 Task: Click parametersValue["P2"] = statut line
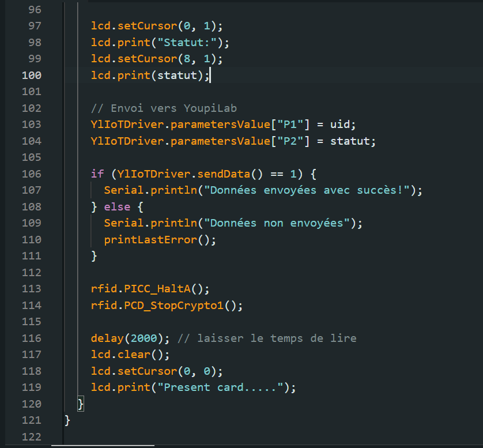(x=233, y=141)
